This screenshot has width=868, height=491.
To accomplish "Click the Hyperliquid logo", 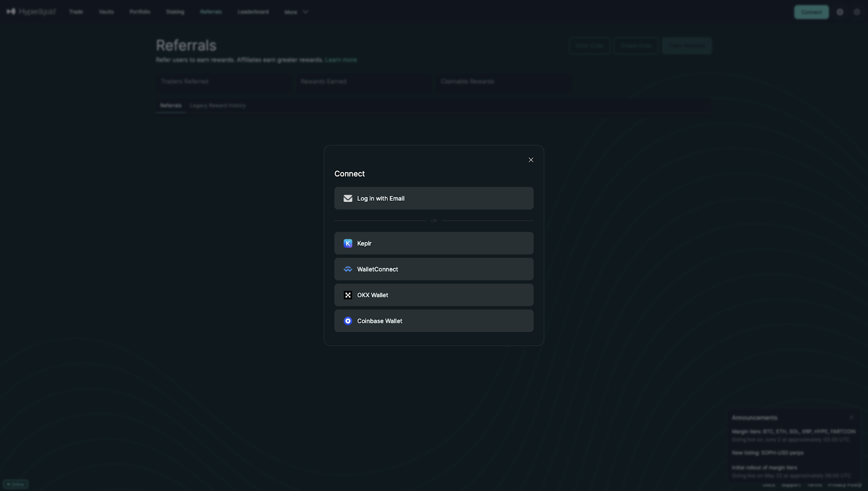I will [x=31, y=11].
